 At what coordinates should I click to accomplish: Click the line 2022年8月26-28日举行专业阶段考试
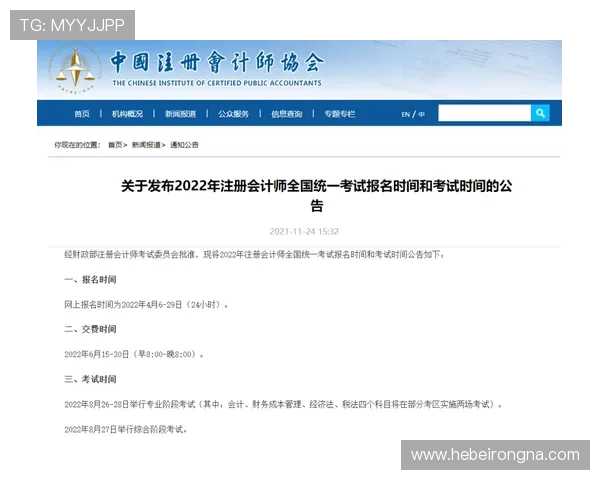(x=283, y=404)
